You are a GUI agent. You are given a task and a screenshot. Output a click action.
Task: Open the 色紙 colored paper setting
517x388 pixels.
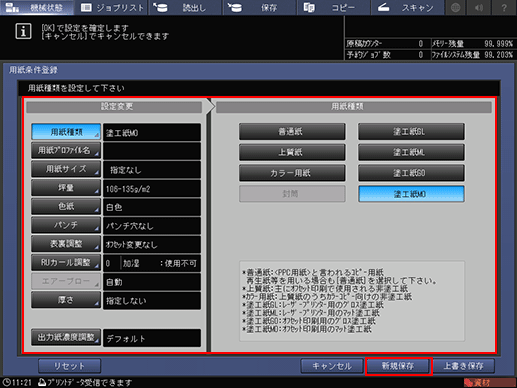(66, 206)
